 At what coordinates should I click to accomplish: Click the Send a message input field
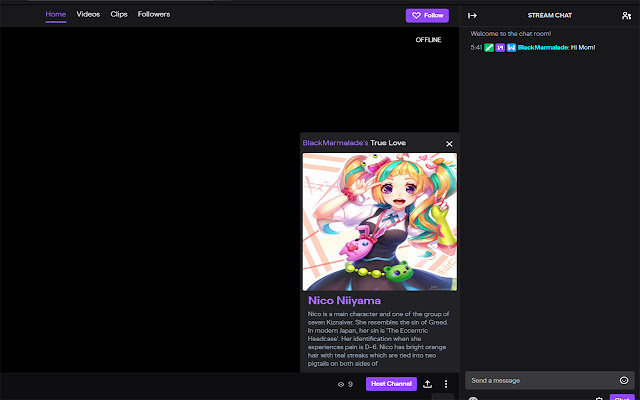click(550, 380)
